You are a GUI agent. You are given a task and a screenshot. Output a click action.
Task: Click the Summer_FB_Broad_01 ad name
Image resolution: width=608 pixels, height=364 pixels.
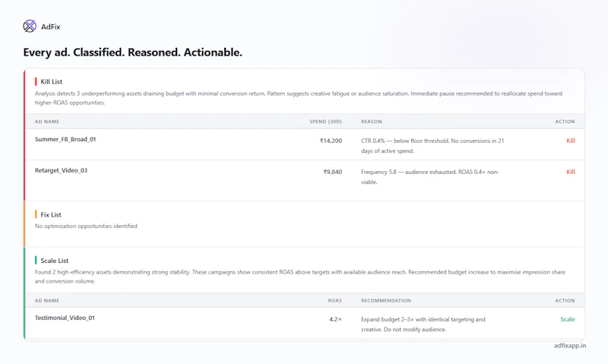tap(65, 139)
